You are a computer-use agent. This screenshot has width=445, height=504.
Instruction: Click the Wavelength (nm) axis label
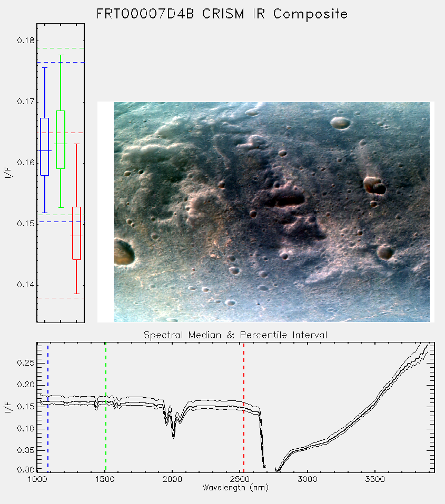(235, 488)
